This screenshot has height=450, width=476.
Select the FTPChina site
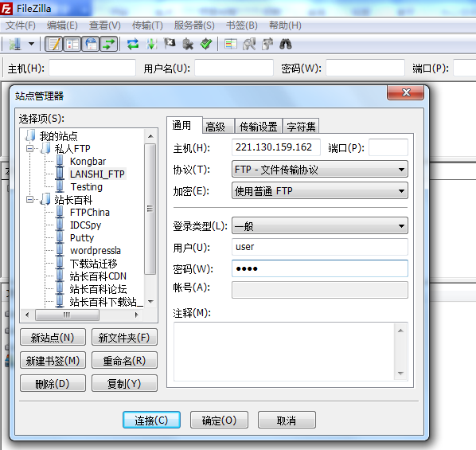(90, 213)
